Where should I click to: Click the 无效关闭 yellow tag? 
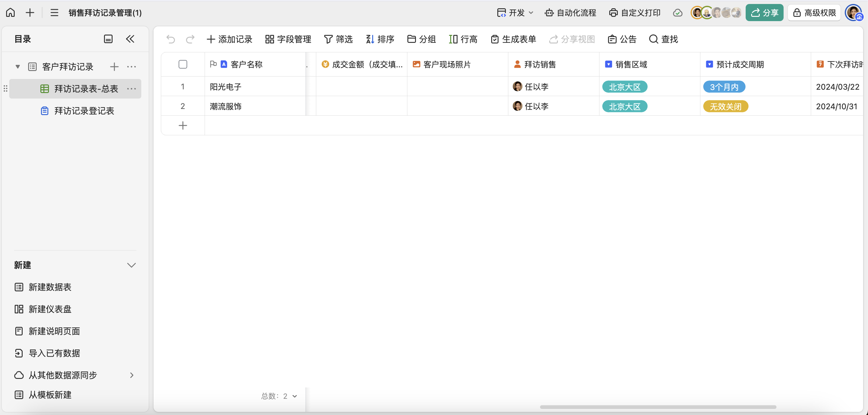point(725,107)
